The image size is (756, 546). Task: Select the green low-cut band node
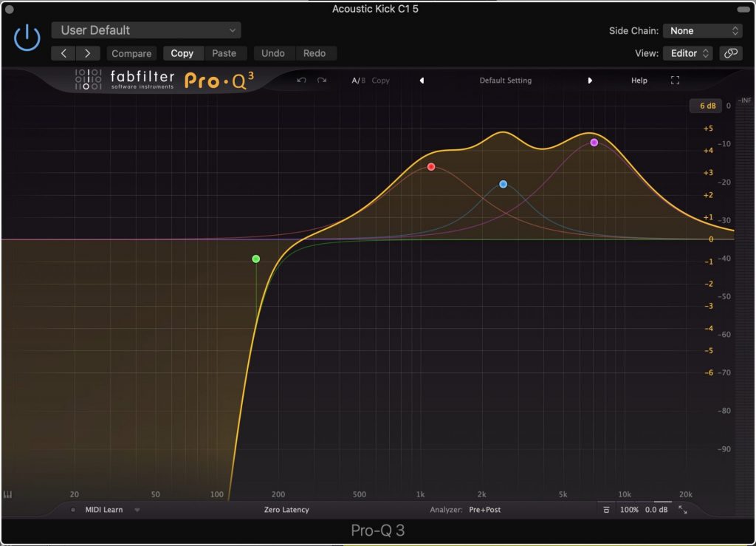coord(256,259)
